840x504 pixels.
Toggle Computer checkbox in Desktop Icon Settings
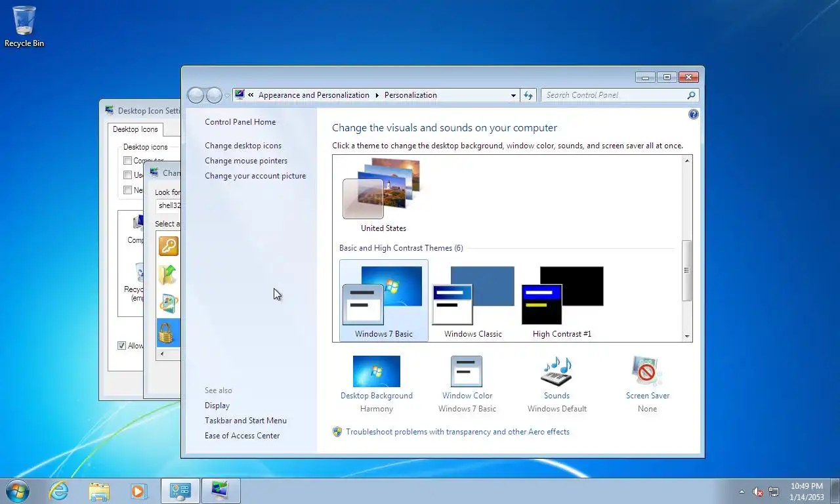pos(128,161)
